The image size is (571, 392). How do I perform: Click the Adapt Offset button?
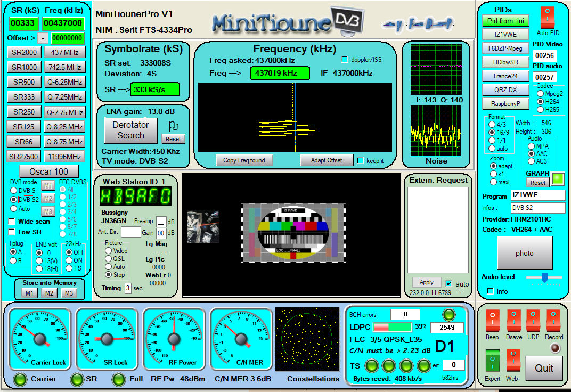point(327,160)
